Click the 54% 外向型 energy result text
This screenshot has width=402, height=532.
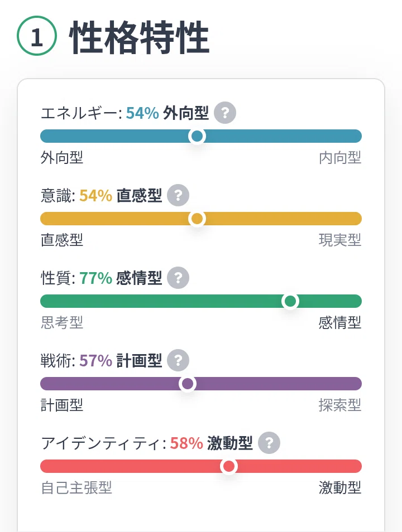[x=167, y=113]
